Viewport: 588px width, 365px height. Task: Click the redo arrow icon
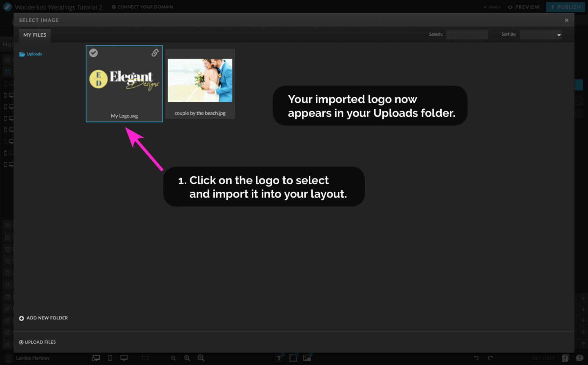[490, 358]
